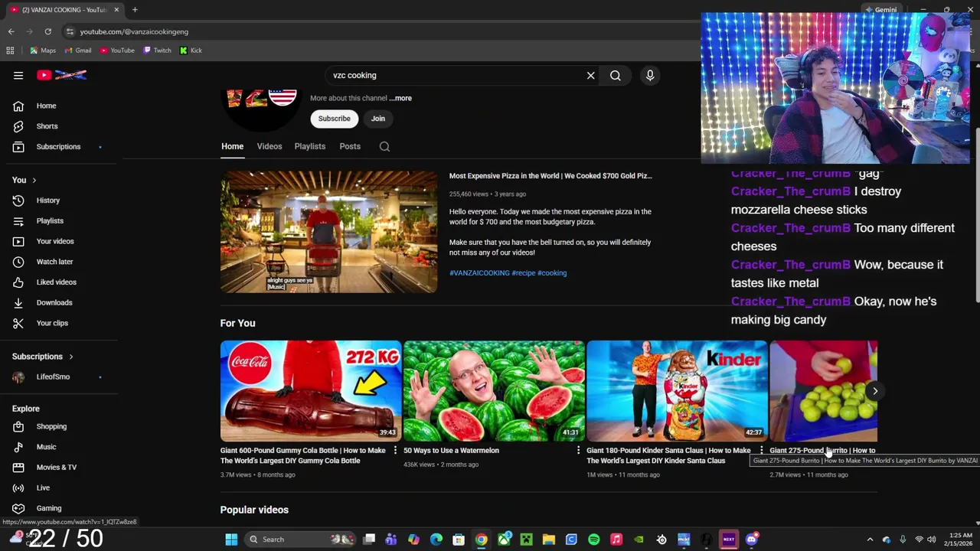Select the VANZAI COOKING browser tab
This screenshot has height=551, width=980.
[64, 10]
